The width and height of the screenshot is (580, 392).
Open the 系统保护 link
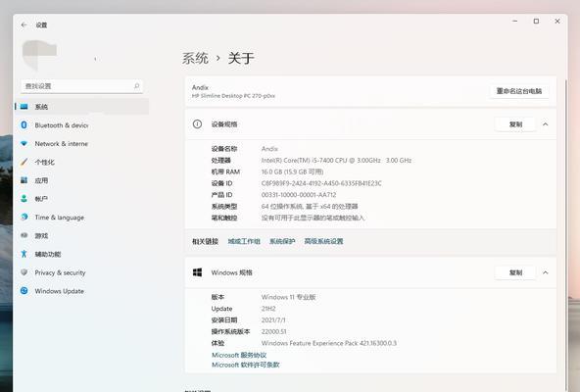coord(282,241)
